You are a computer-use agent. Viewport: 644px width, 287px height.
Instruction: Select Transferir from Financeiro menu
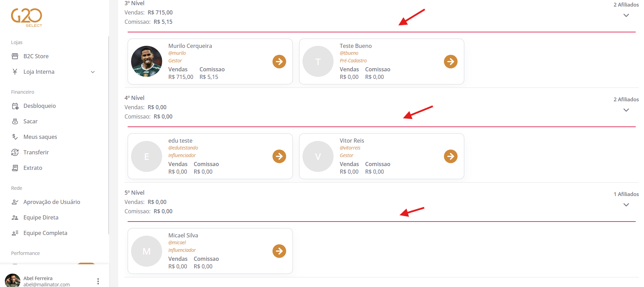tap(36, 152)
